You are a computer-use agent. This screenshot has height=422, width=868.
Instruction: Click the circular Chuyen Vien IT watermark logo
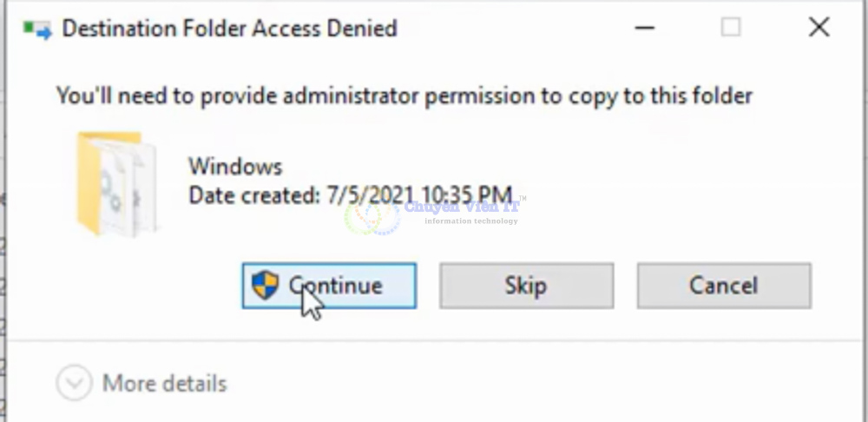point(372,214)
